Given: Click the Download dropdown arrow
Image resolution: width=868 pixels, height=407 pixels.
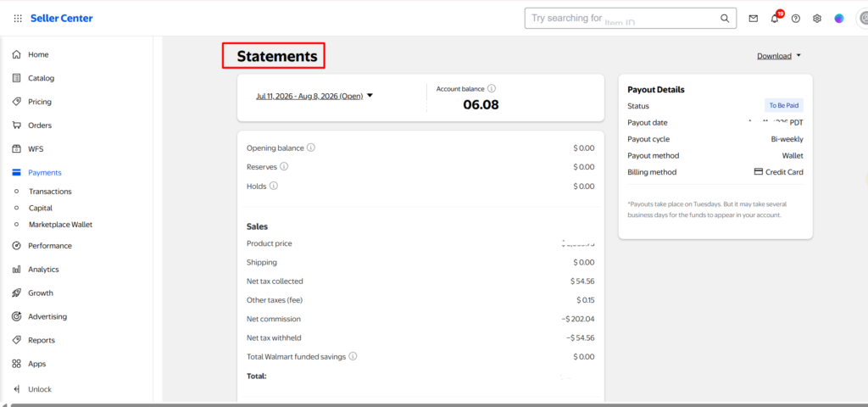Looking at the screenshot, I should click(x=798, y=55).
